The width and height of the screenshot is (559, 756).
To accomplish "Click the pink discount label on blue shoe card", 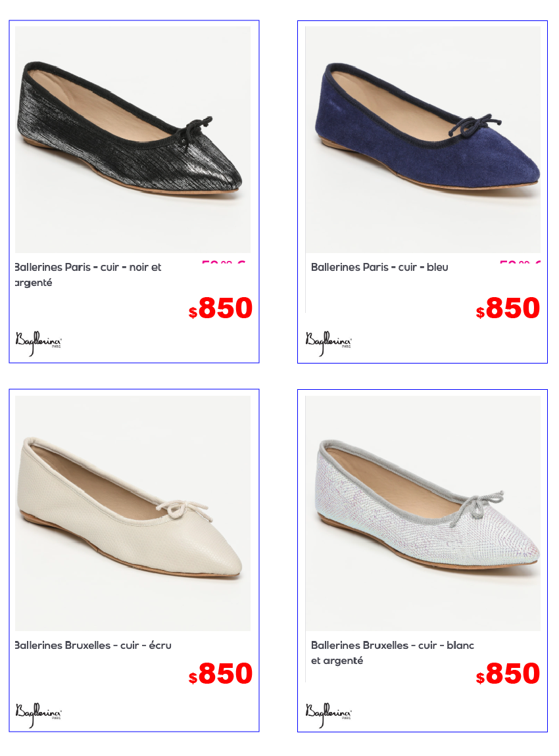I will point(520,262).
